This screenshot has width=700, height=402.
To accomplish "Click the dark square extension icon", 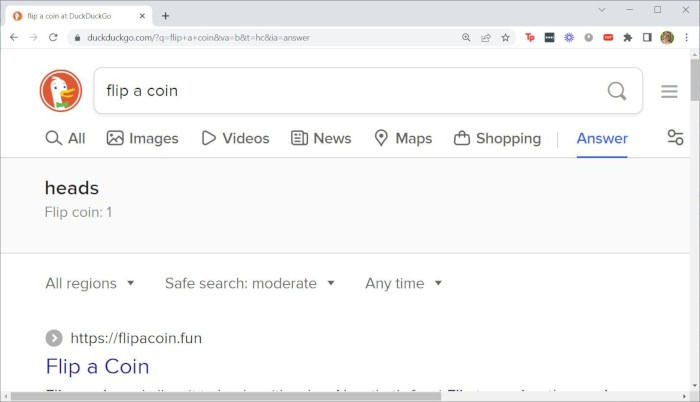I will (x=550, y=38).
